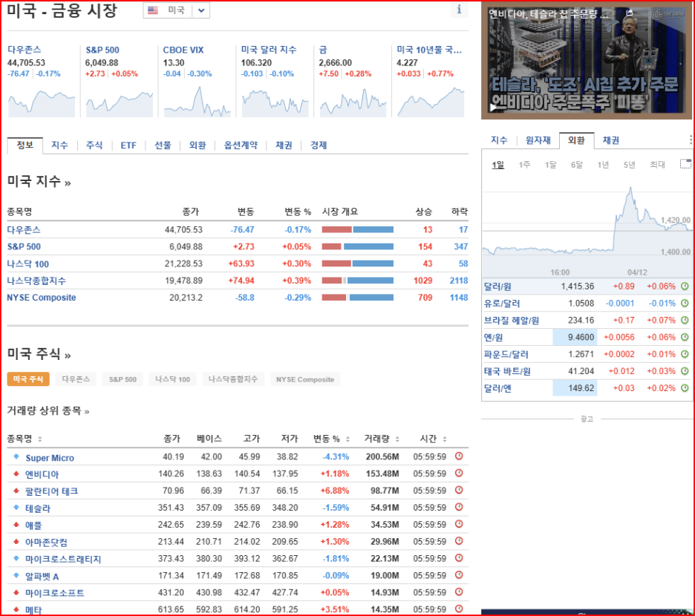This screenshot has width=695, height=616.
Task: Filter stocks by NYSE Composite pill
Action: 305,379
